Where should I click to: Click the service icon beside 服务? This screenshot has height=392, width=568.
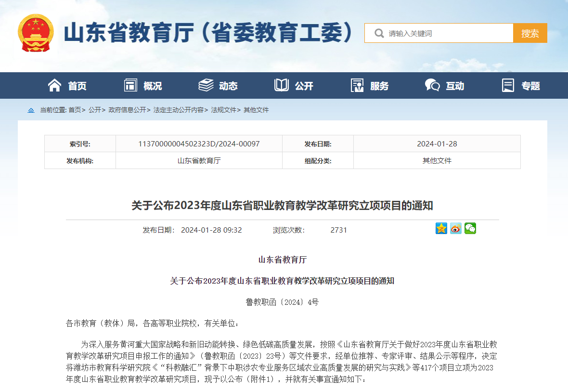tap(357, 86)
